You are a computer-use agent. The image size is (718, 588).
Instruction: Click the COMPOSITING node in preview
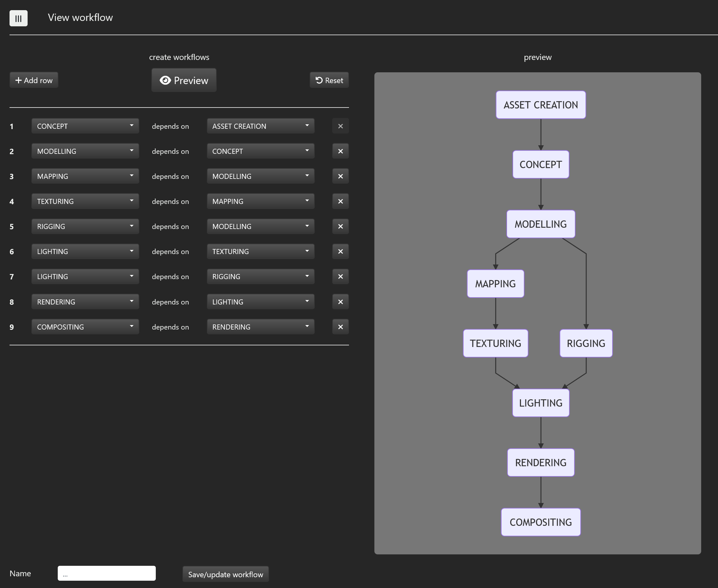pos(540,522)
